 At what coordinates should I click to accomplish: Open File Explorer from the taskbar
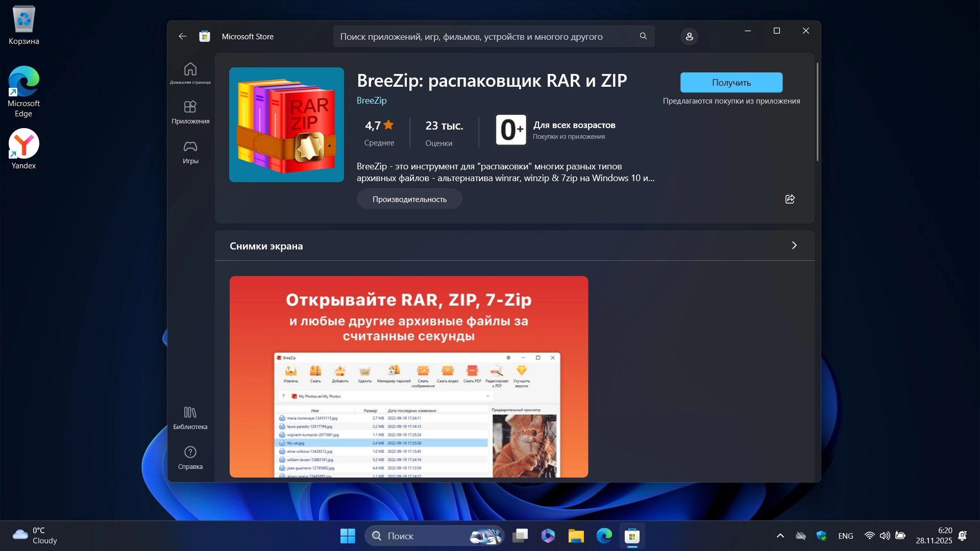click(x=576, y=536)
